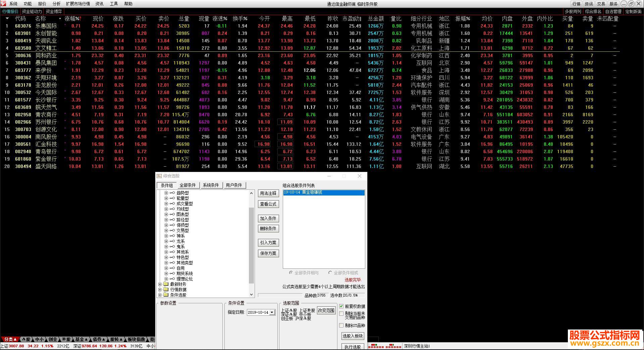Screen dimensions: 644x350
Task: Click the 保存方案 button
Action: coord(268,253)
